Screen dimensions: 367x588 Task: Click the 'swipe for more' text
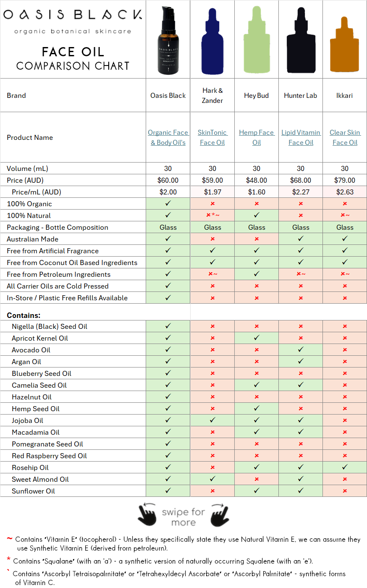click(x=183, y=517)
